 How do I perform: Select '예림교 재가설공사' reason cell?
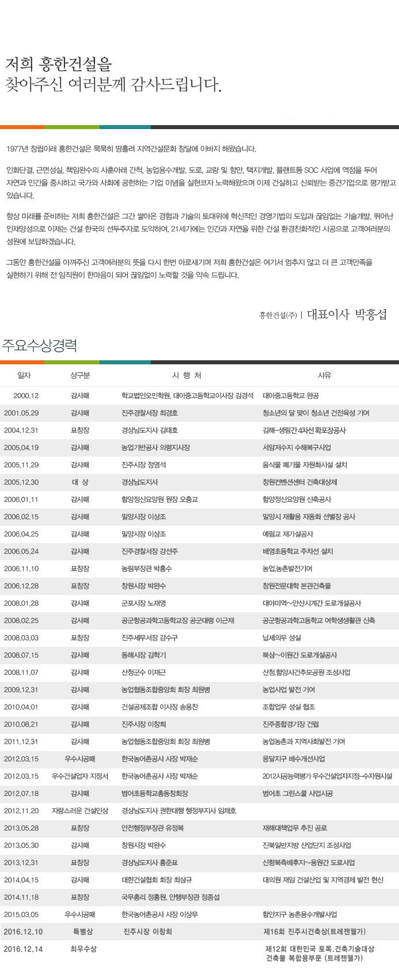coord(288,534)
